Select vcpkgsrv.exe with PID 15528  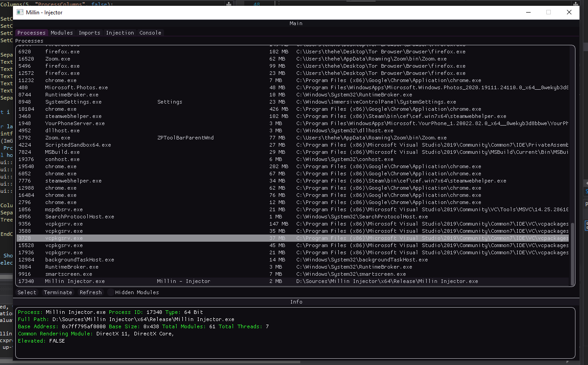point(293,245)
